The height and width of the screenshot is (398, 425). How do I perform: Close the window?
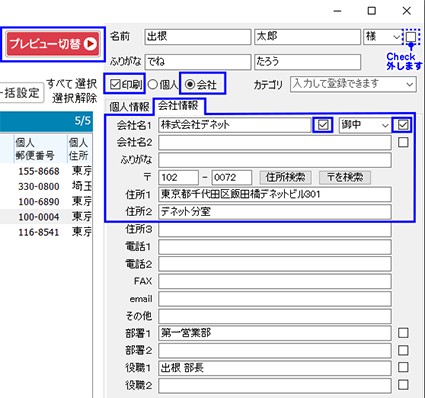point(407,11)
